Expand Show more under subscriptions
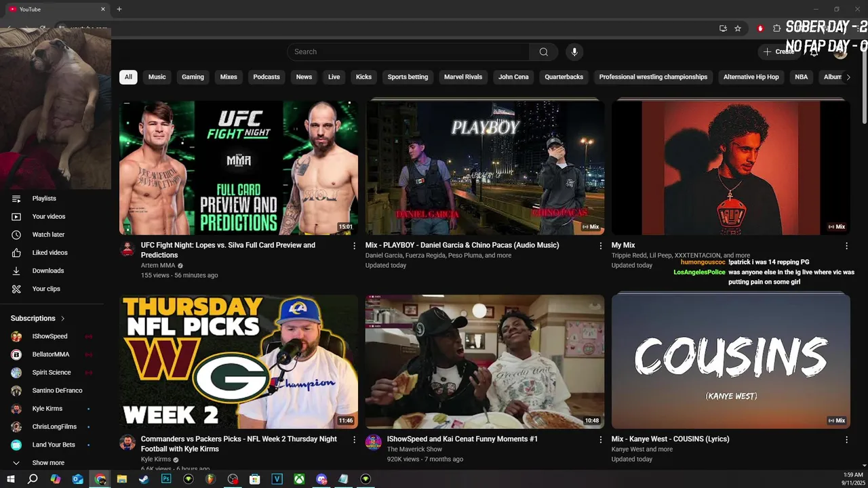868x488 pixels. point(49,463)
